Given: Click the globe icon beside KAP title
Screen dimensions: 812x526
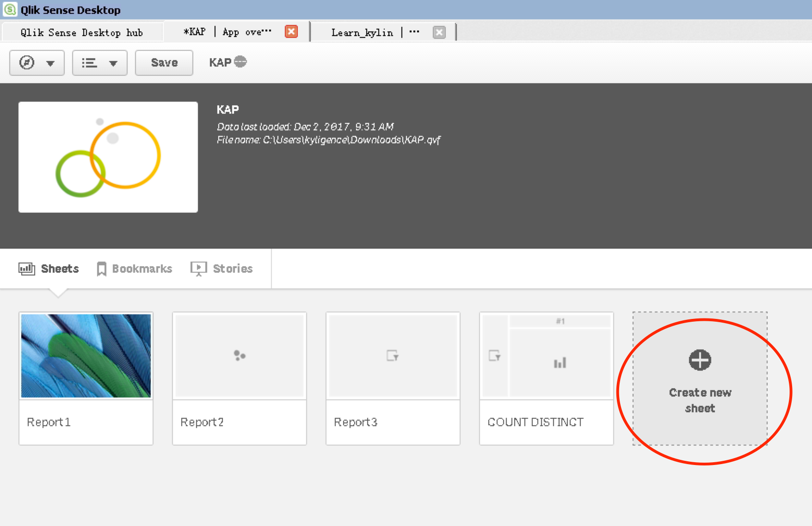Looking at the screenshot, I should click(x=240, y=62).
